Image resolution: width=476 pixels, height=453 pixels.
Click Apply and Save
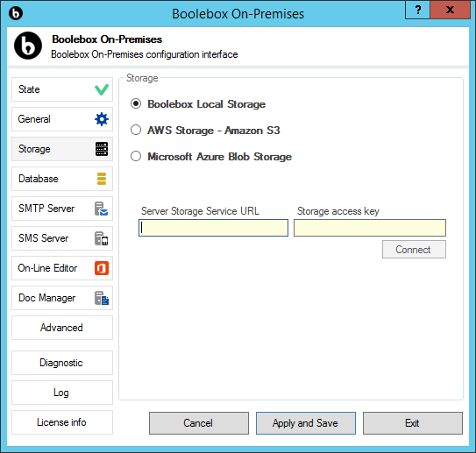point(306,423)
